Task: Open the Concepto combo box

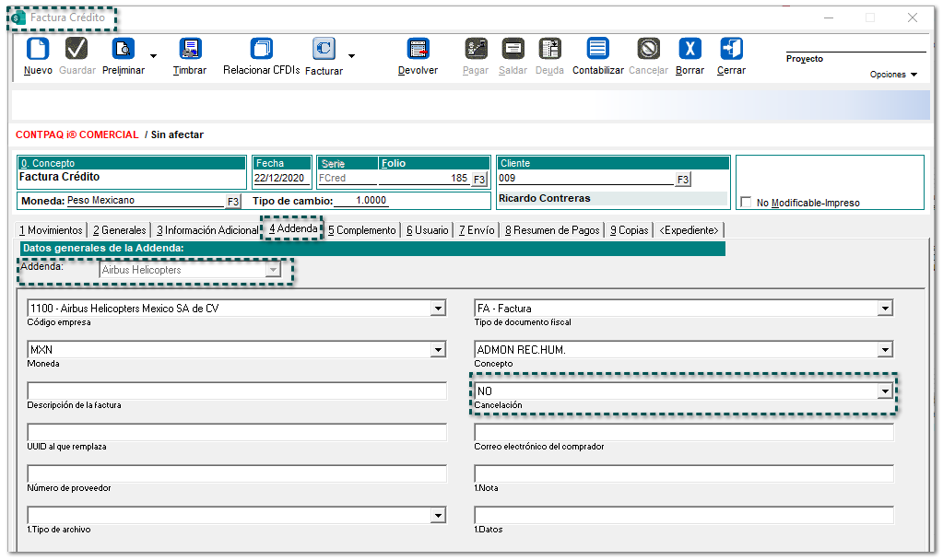Action: click(885, 350)
